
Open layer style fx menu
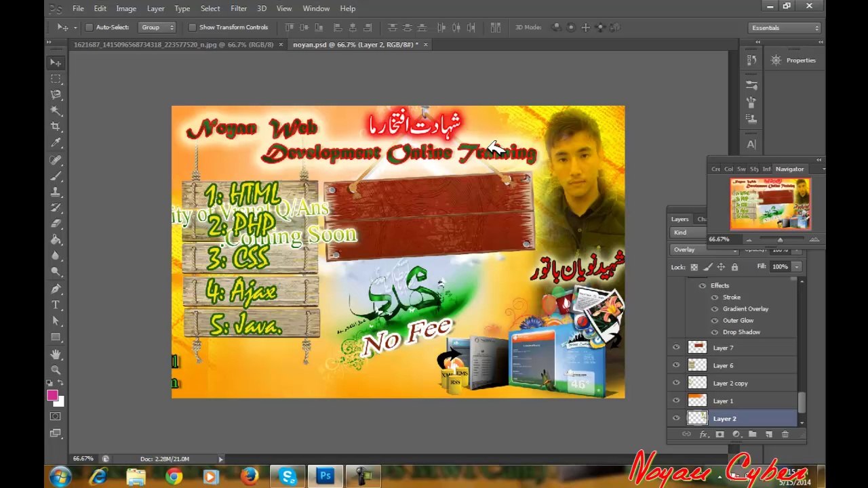703,434
